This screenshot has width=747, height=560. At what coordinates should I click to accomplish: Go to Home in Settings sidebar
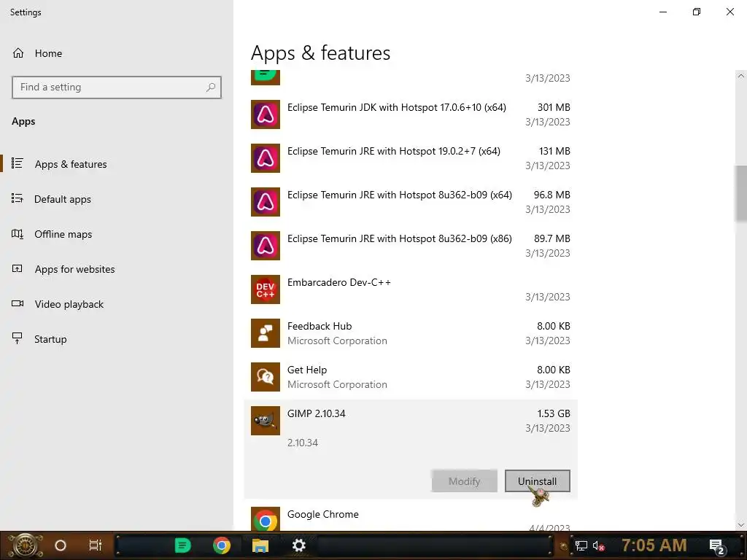point(48,53)
